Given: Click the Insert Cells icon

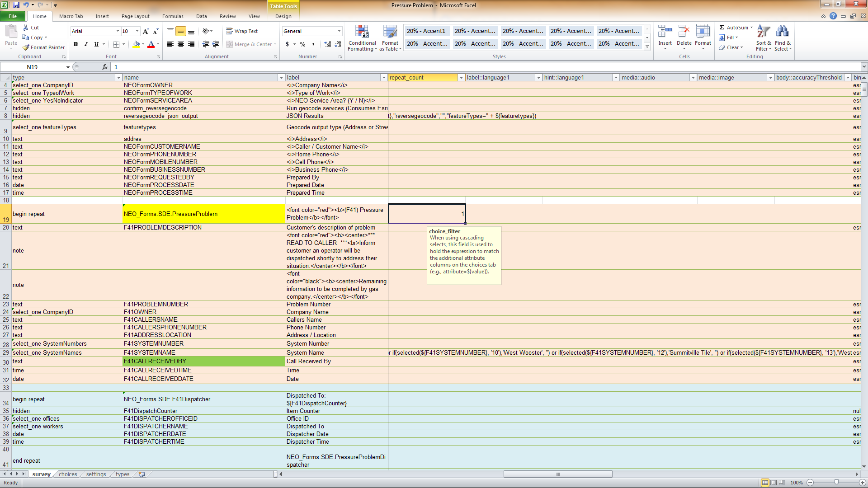Looking at the screenshot, I should (665, 32).
